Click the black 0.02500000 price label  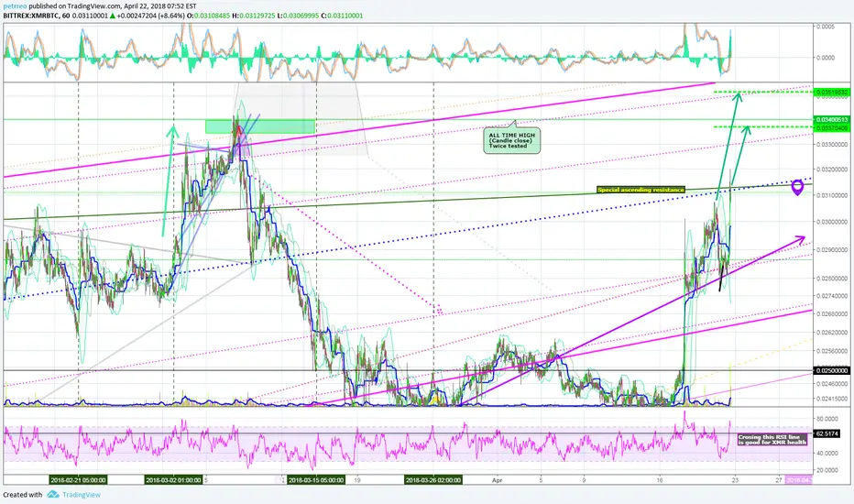[831, 370]
